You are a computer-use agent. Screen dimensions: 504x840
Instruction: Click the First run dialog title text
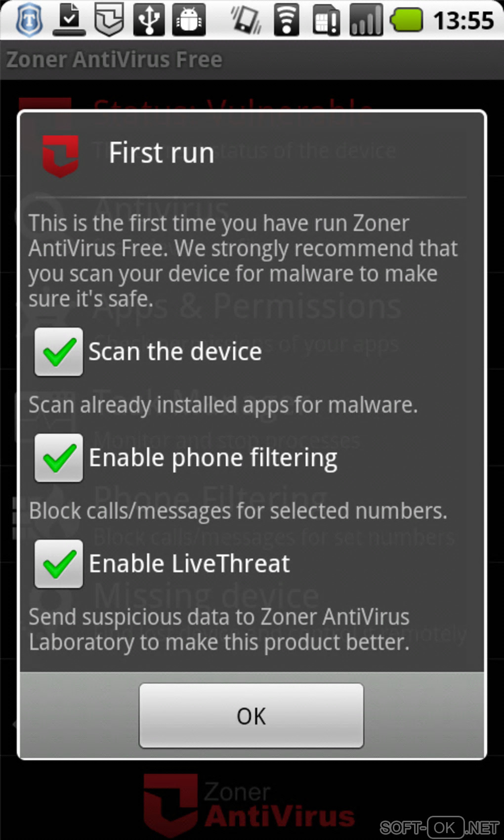(161, 153)
